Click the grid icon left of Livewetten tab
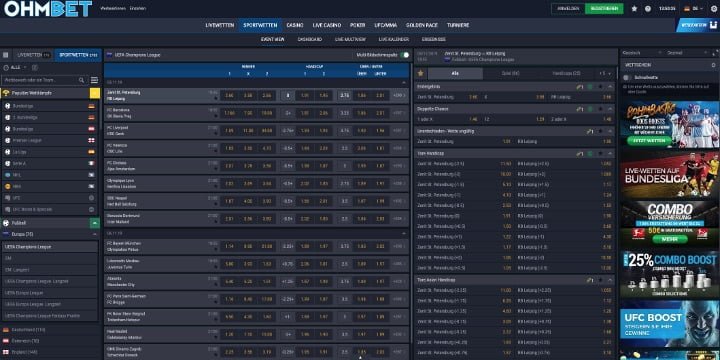The image size is (720, 360). 6,55
